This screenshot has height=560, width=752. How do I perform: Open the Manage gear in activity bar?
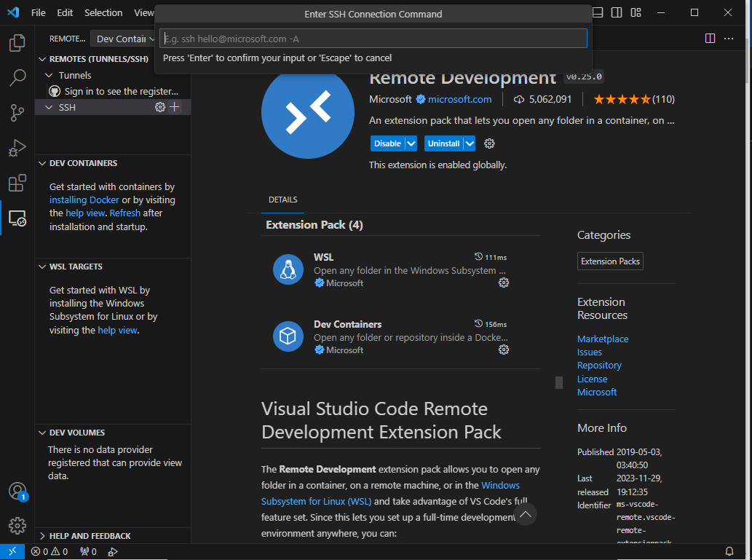pos(17,526)
